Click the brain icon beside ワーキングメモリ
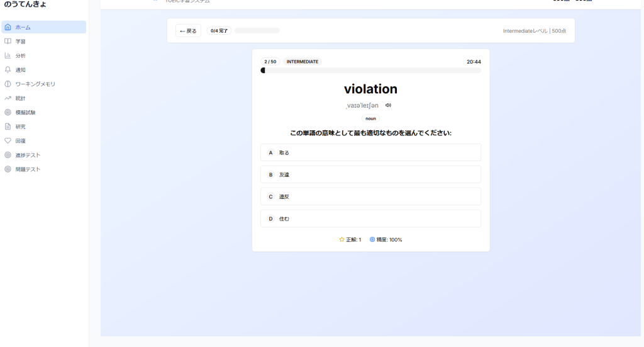 8,84
